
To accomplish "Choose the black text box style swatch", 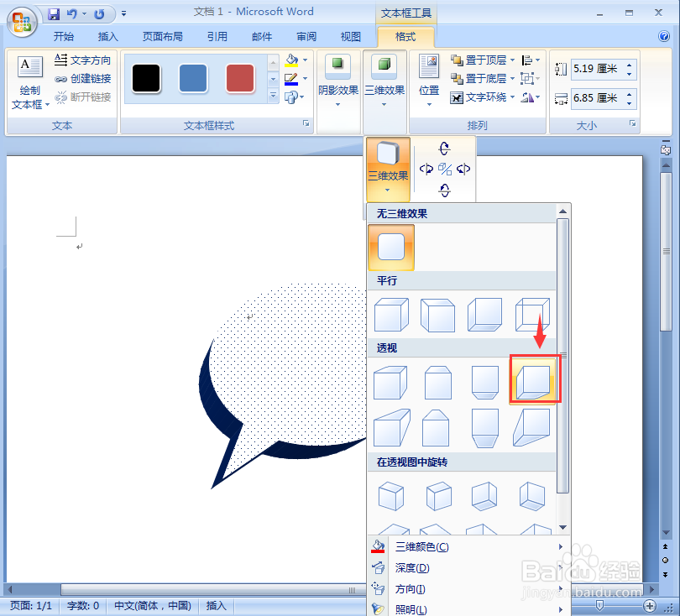I will pyautogui.click(x=146, y=78).
